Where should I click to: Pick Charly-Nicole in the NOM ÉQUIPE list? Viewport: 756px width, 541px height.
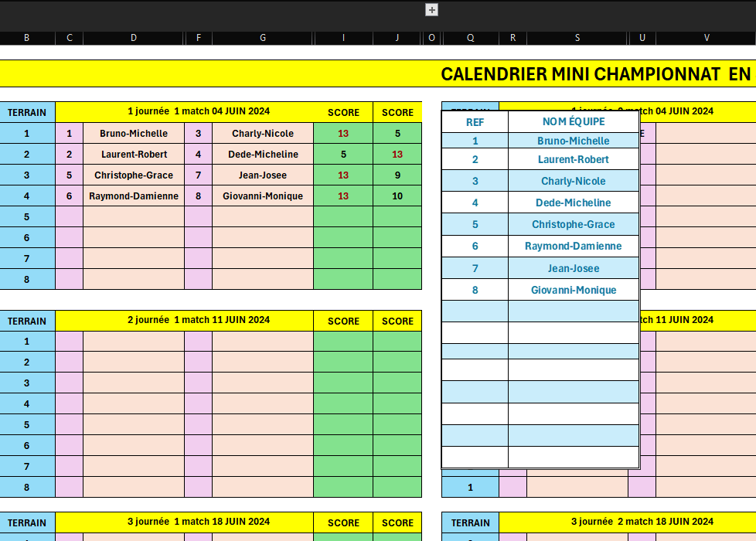(574, 182)
